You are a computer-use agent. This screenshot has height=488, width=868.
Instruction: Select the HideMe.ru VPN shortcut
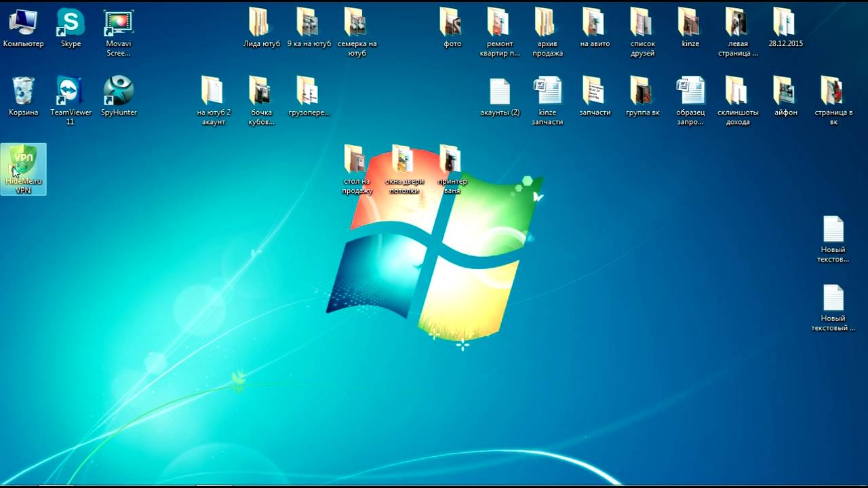(x=24, y=169)
